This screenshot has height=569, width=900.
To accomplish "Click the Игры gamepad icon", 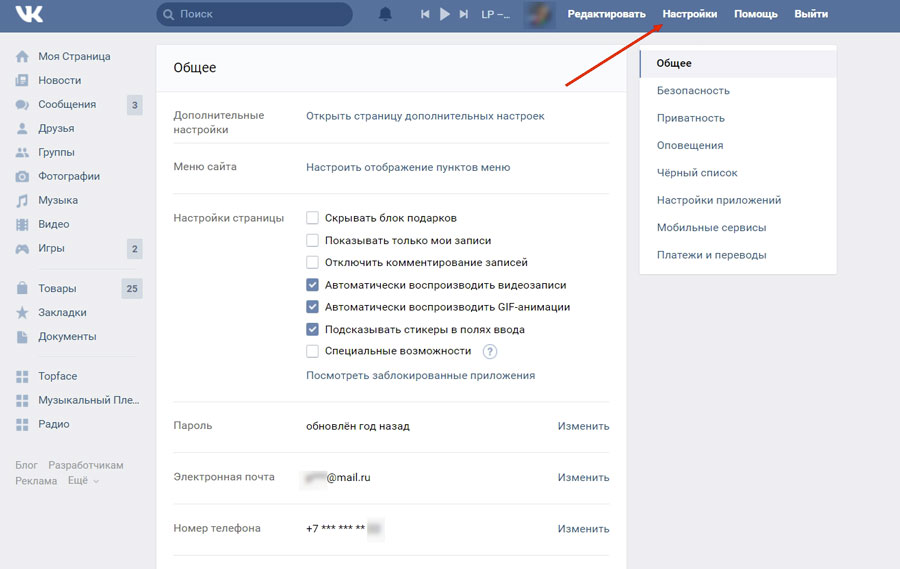I will coord(22,249).
